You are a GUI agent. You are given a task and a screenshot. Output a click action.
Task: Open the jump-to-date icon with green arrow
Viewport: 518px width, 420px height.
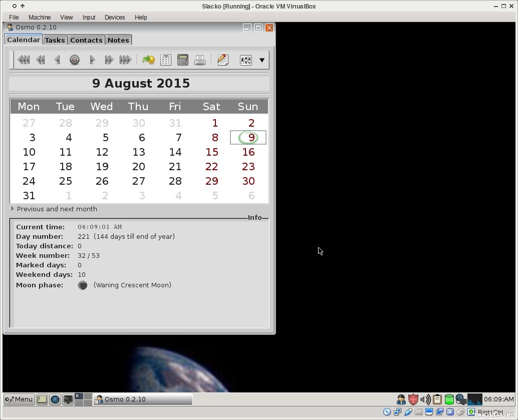click(148, 60)
